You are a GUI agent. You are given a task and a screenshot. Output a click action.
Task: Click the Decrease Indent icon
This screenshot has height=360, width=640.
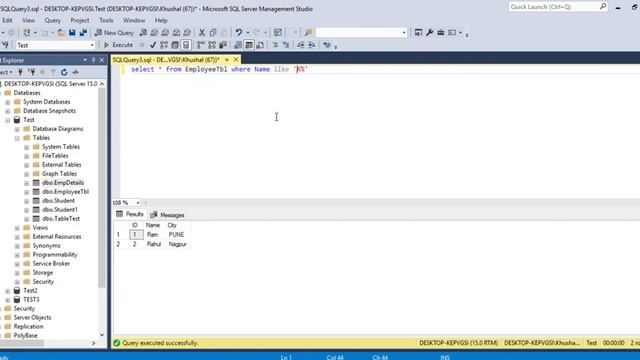[301, 45]
